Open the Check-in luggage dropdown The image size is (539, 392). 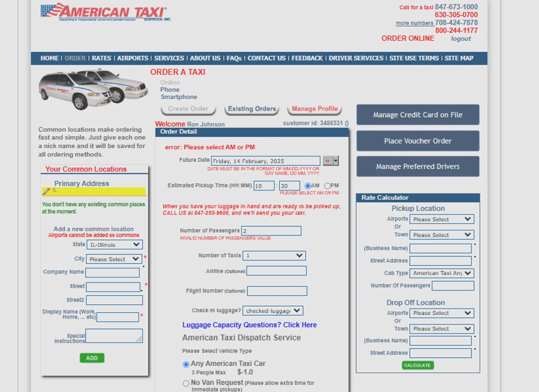click(273, 311)
